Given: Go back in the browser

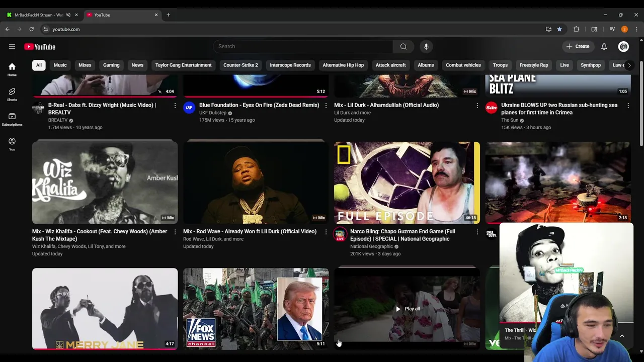Looking at the screenshot, I should pyautogui.click(x=8, y=29).
